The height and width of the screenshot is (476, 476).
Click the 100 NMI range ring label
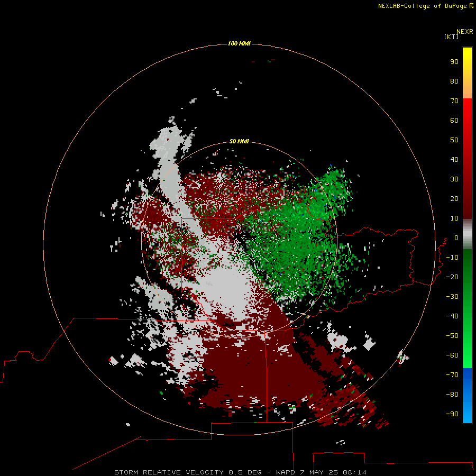[x=239, y=43]
